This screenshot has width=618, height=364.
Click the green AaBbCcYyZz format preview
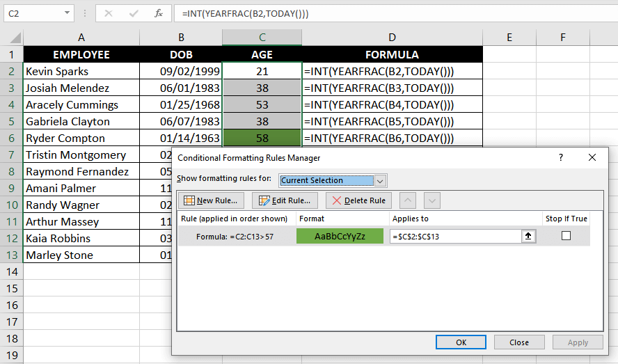tap(340, 236)
